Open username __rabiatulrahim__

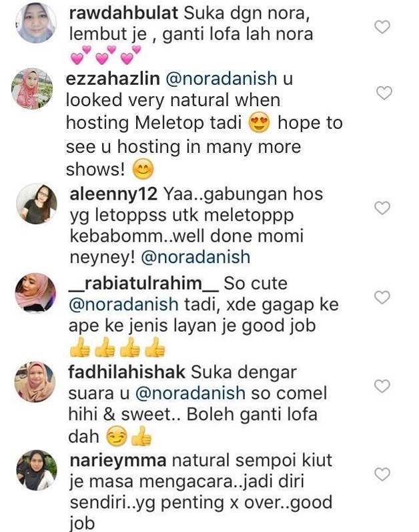point(143,284)
